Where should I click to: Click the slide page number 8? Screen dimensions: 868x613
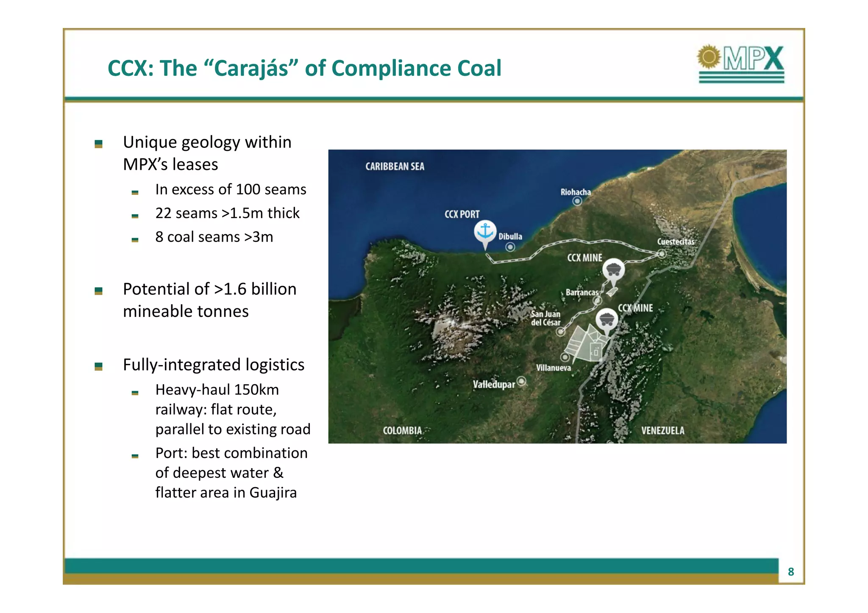[791, 572]
